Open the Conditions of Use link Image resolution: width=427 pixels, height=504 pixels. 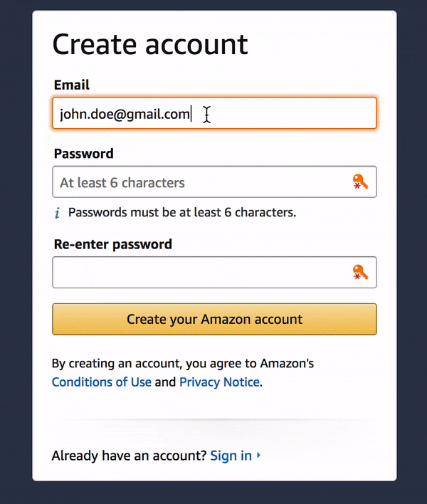[102, 382]
